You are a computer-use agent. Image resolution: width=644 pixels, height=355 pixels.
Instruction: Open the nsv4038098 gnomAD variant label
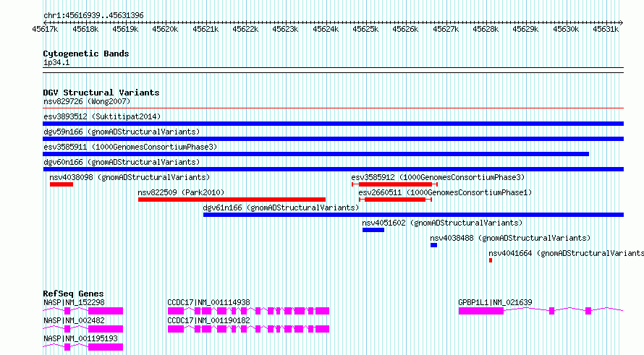tap(130, 177)
